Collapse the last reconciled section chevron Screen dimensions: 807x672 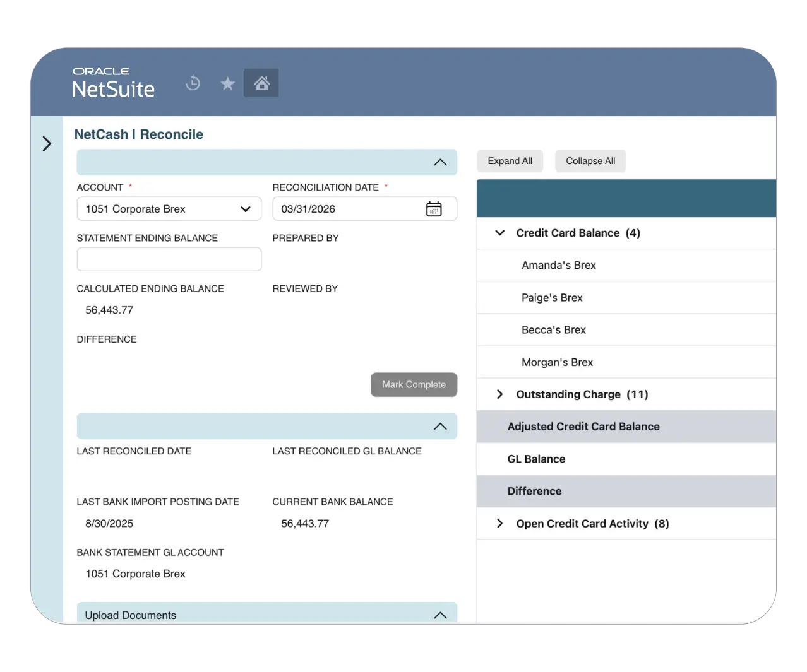click(x=440, y=427)
